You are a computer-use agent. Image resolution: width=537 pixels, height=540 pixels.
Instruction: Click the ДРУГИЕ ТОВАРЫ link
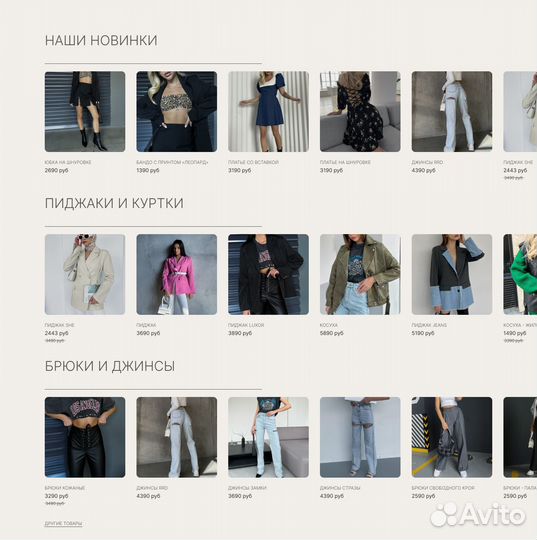click(63, 523)
